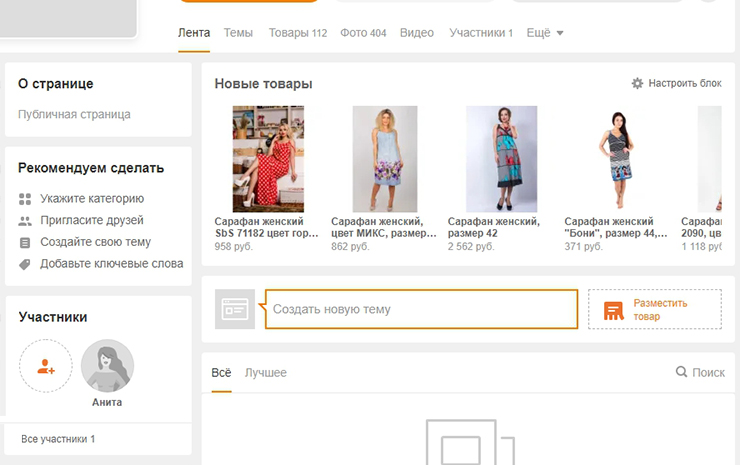Click the Поиск label in feed
This screenshot has height=465, width=740.
point(708,372)
